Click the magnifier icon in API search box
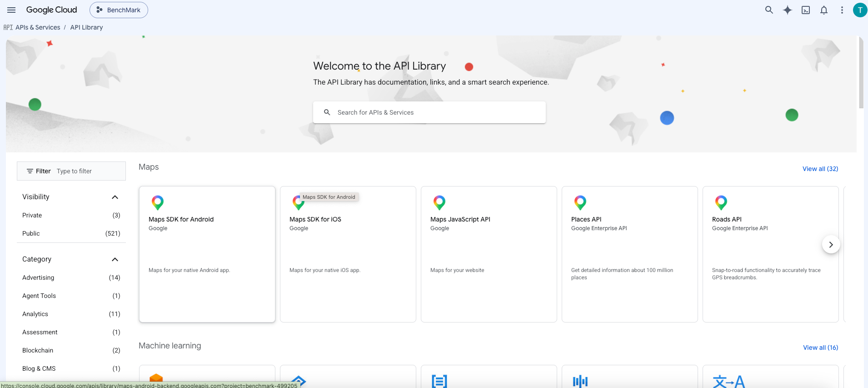Image resolution: width=868 pixels, height=388 pixels. click(327, 112)
